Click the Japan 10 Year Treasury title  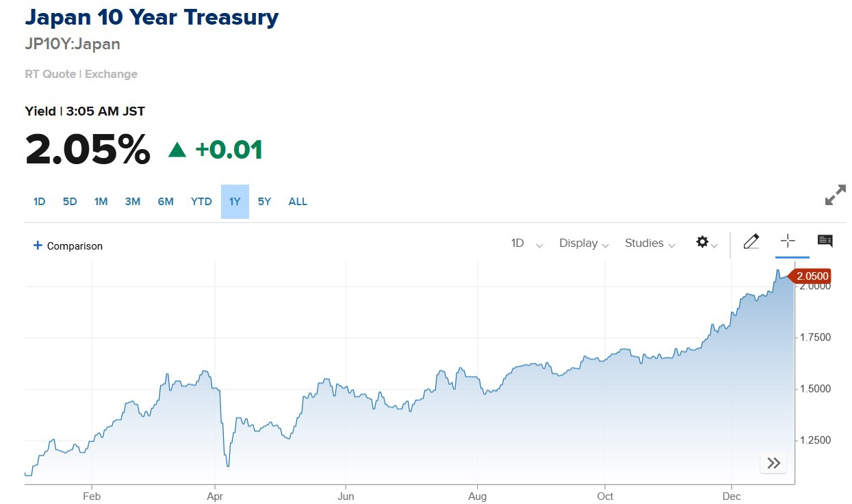pos(151,17)
